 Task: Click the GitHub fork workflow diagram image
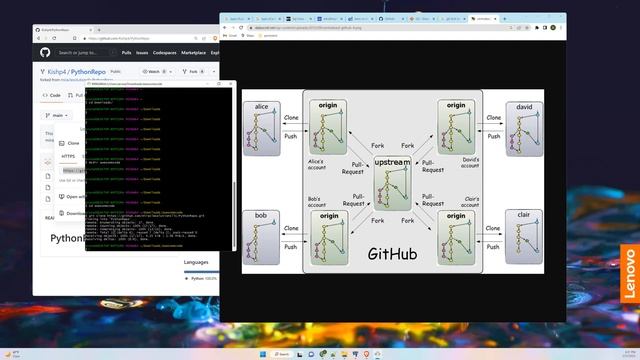click(393, 181)
